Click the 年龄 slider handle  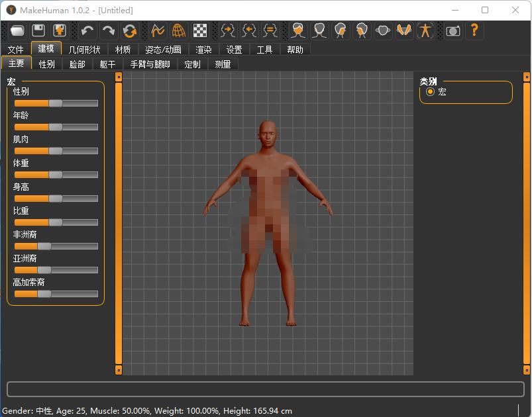point(56,127)
